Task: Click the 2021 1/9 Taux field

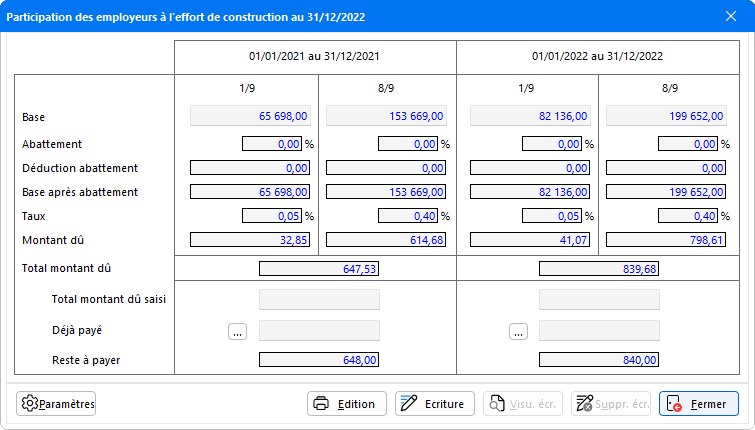Action: [x=272, y=216]
